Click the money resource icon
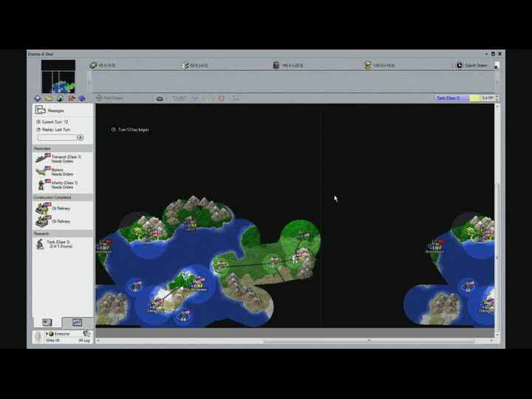532x399 pixels. [93, 65]
